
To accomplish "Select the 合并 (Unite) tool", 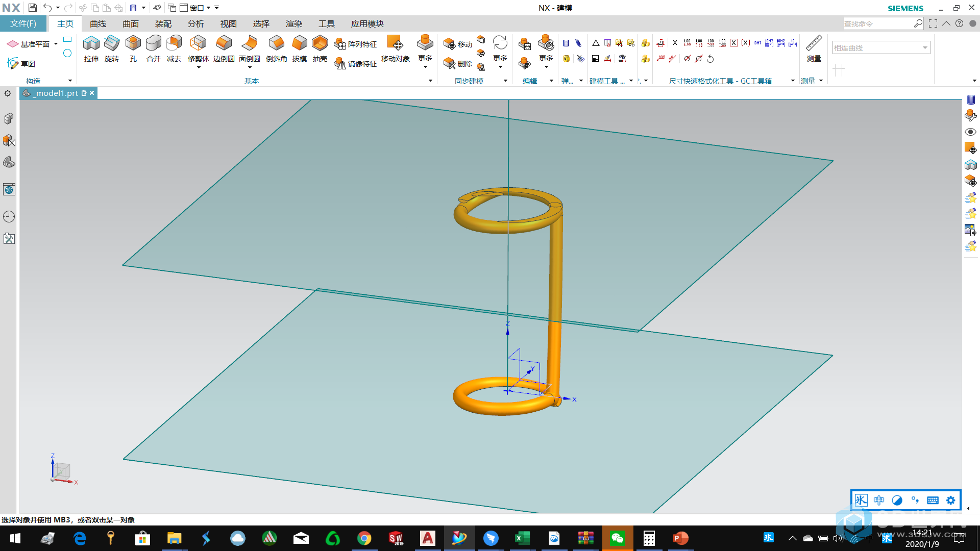I will 154,49.
